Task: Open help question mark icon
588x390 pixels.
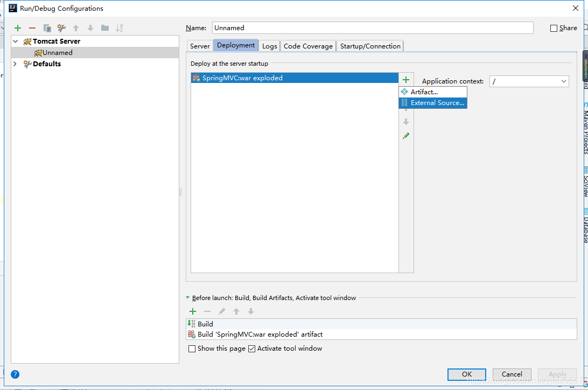Action: coord(15,374)
